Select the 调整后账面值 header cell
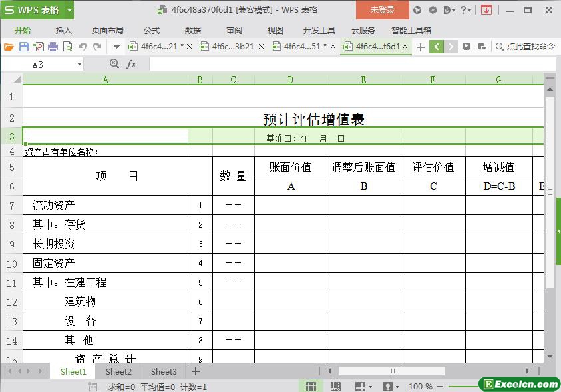 tap(364, 167)
